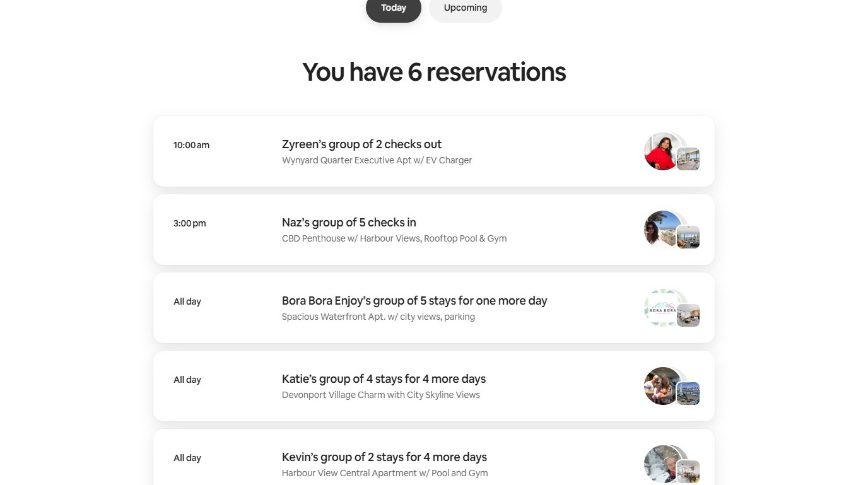Click the "3:00 pm" check-in time

click(190, 223)
